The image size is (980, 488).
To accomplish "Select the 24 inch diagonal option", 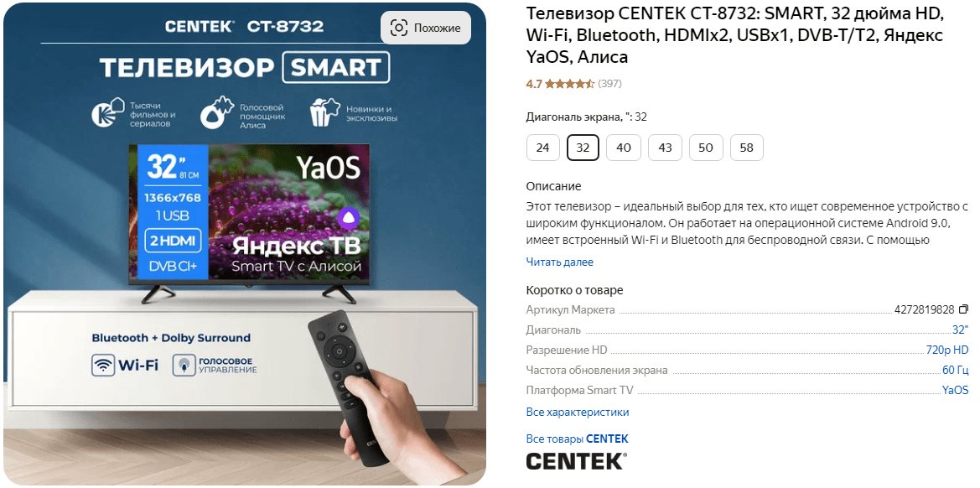I will point(542,148).
